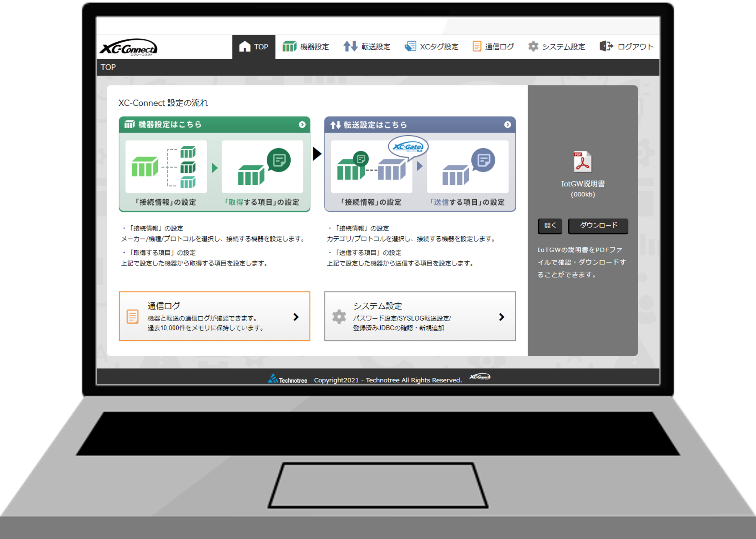Click the XC-Gate speech bubble logo
This screenshot has height=539, width=756.
pos(408,147)
